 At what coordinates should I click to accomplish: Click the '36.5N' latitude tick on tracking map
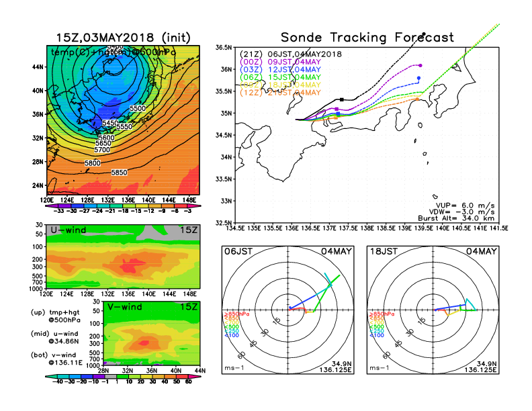224,48
